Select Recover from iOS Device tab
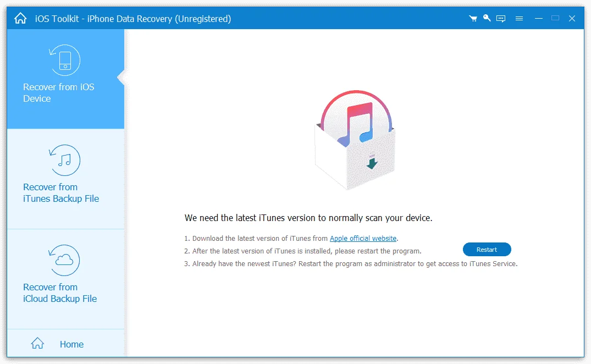 [x=65, y=79]
